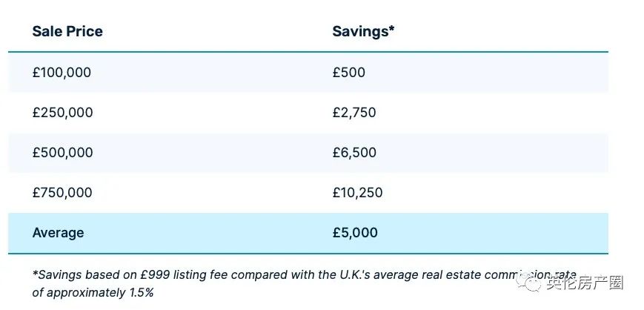Select the £250,000 sale price cell
Viewport: 644px width, 310px height.
pos(62,112)
